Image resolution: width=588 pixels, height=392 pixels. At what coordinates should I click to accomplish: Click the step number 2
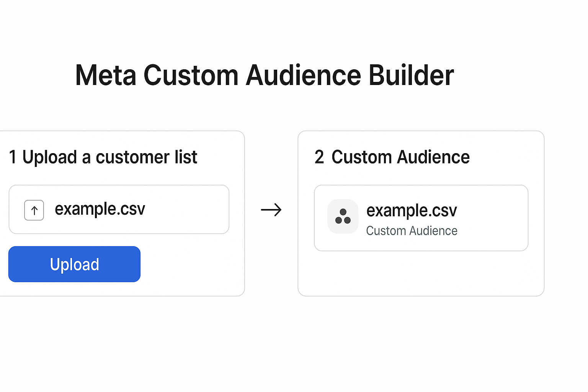(319, 157)
